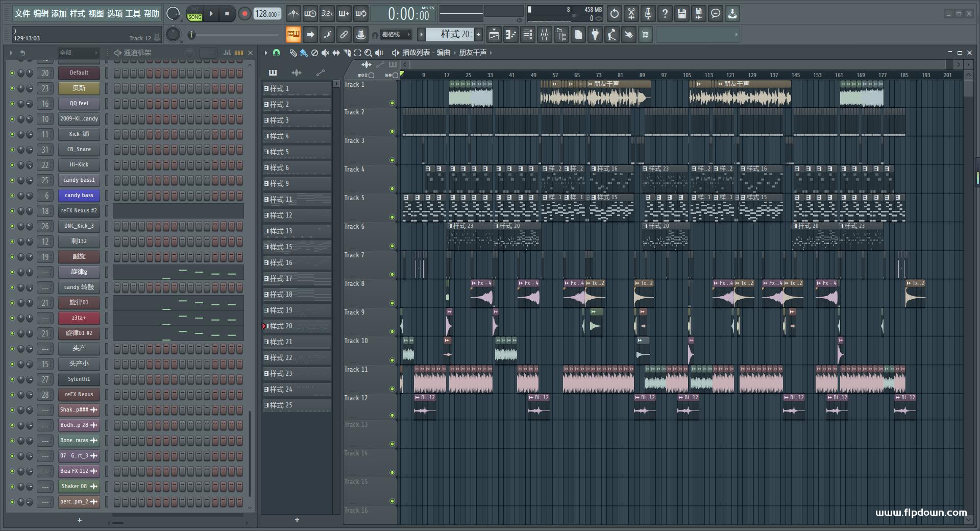Toggle link-to-controller icon

click(344, 35)
